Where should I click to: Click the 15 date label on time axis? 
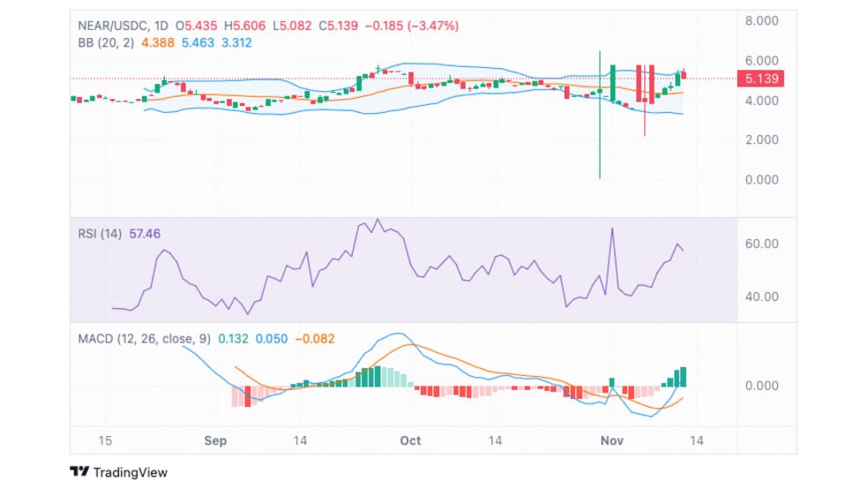[105, 440]
